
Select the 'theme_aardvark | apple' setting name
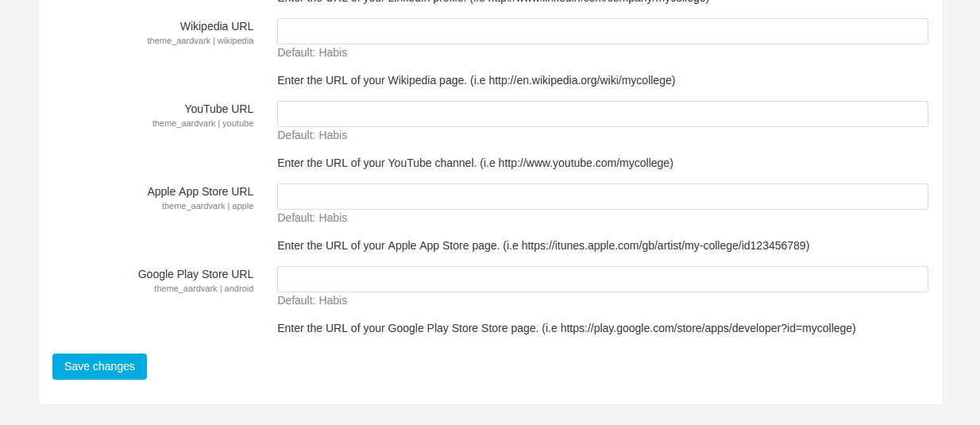[x=208, y=206]
